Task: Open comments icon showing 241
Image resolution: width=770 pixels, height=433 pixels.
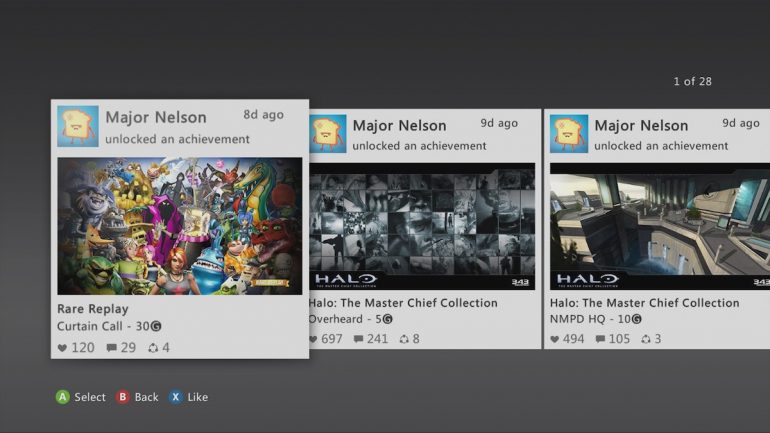Action: click(359, 339)
